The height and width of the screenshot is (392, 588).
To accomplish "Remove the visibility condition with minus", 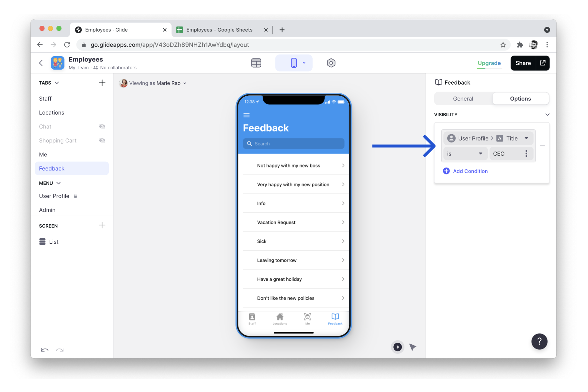I will point(542,146).
